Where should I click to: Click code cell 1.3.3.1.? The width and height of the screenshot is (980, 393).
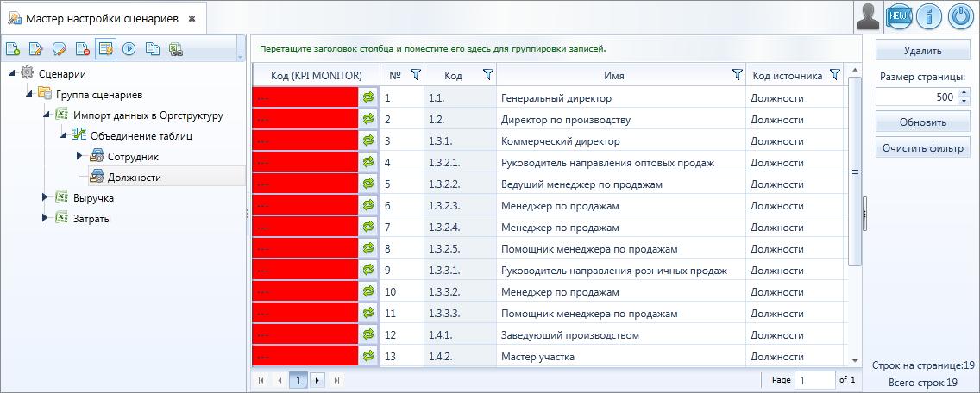pos(460,271)
